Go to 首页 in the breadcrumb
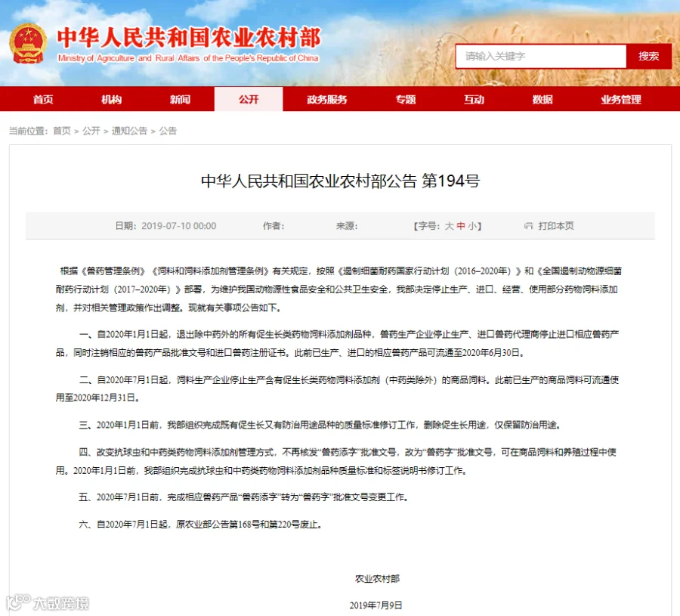Viewport: 680px width, 616px height. [x=62, y=131]
